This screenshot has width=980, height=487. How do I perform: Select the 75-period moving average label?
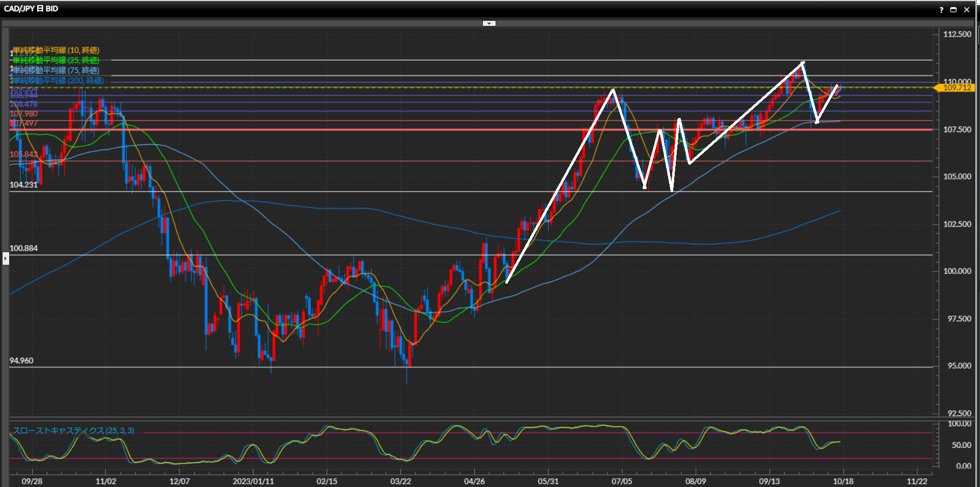(x=56, y=71)
